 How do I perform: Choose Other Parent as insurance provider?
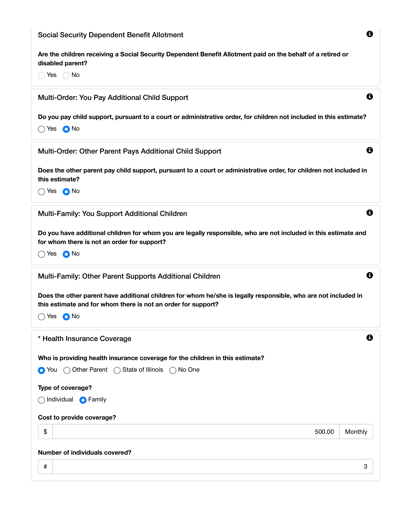coord(67,370)
